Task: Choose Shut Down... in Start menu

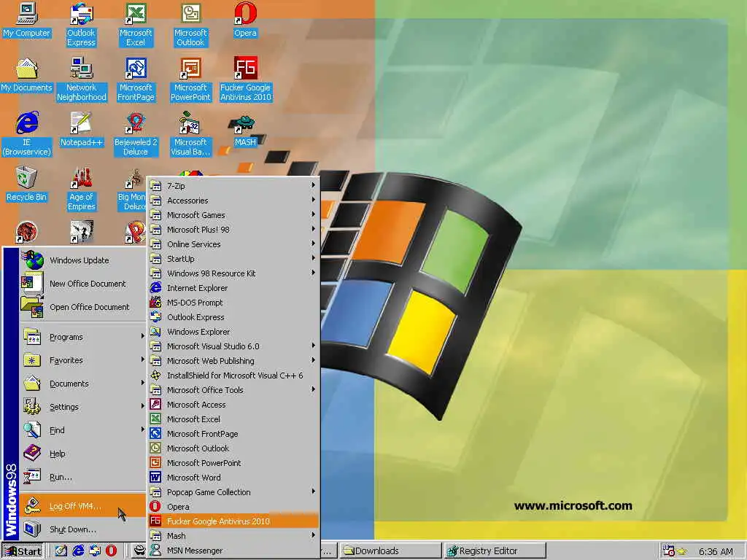Action: pos(83,529)
